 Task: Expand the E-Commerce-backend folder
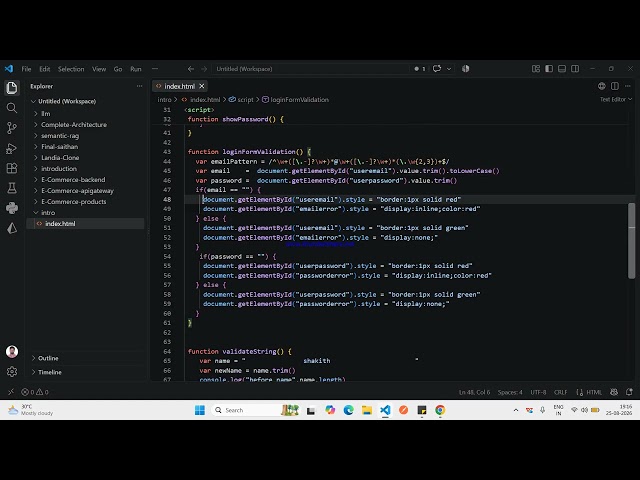(86, 180)
